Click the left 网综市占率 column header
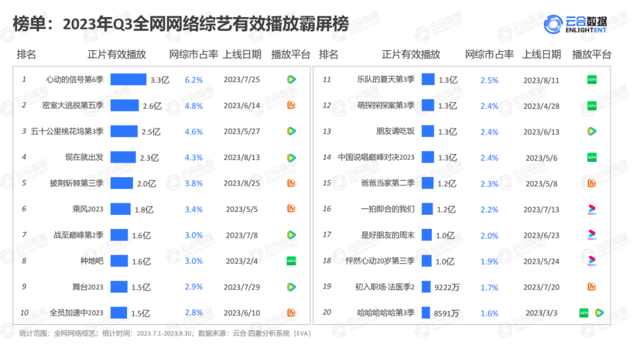 (194, 54)
